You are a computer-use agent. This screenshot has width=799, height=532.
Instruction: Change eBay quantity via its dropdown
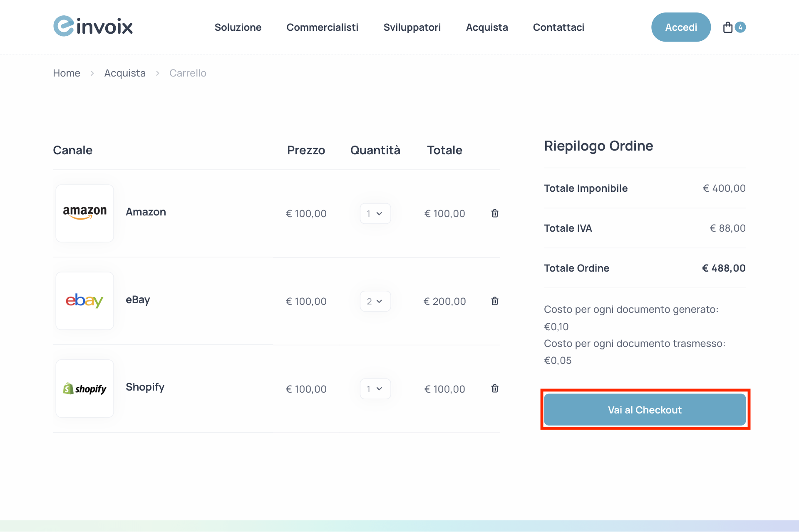pyautogui.click(x=375, y=301)
